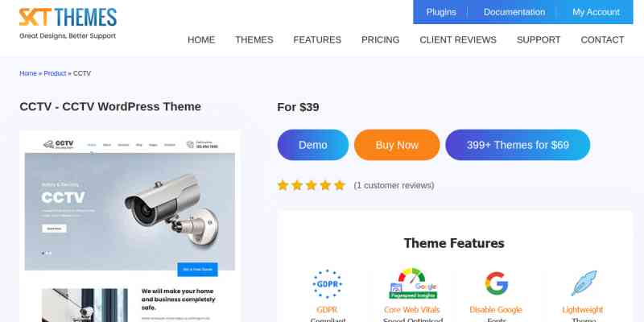The image size is (644, 322).
Task: Open the Plugins link in top bar
Action: pyautogui.click(x=441, y=12)
